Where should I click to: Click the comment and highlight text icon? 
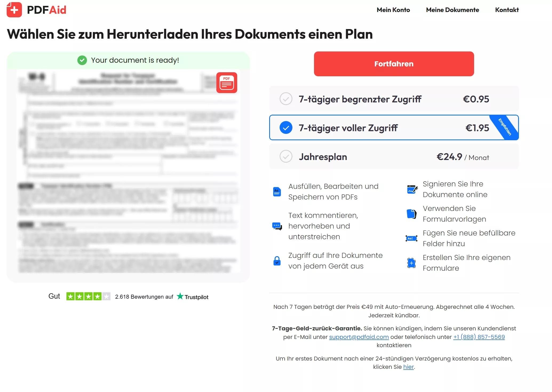[x=277, y=226]
